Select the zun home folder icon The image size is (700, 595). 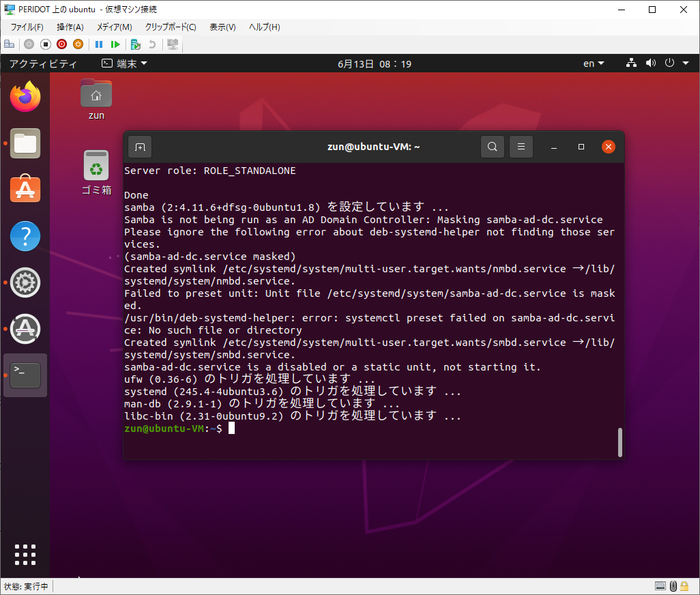pyautogui.click(x=96, y=100)
